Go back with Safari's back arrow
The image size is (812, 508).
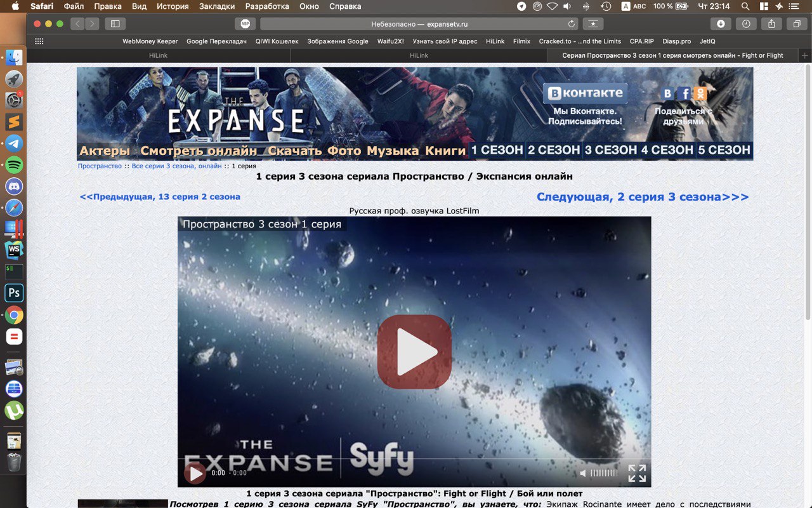tap(77, 23)
